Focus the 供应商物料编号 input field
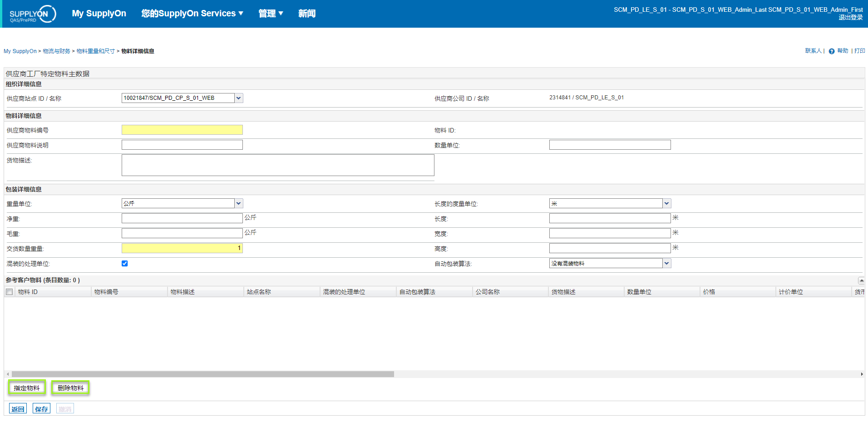 click(182, 130)
